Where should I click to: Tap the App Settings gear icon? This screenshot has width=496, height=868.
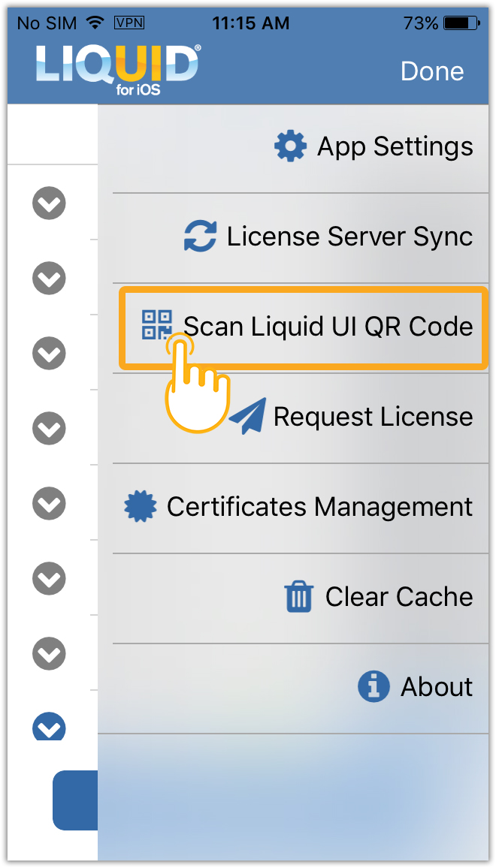[290, 146]
